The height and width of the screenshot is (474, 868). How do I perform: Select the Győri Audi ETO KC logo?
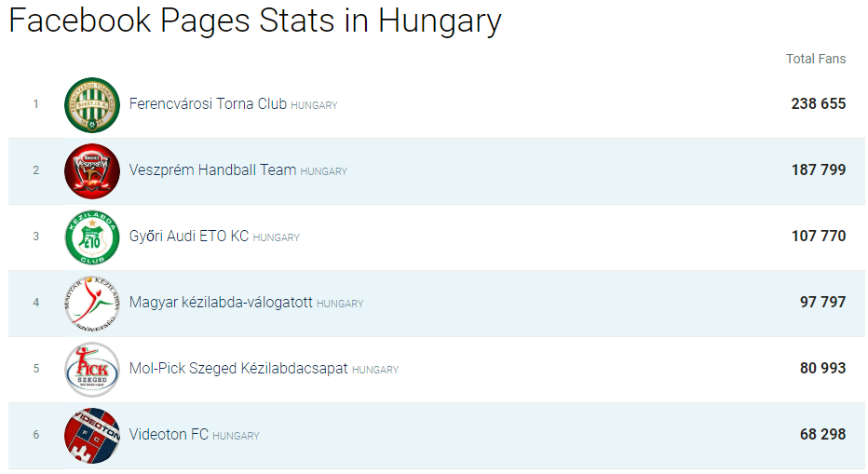click(92, 237)
